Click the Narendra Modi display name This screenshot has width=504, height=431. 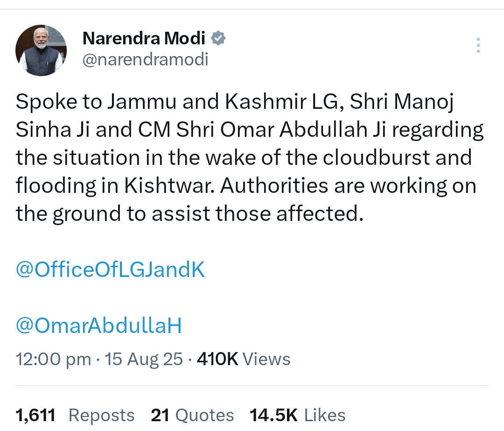click(144, 39)
